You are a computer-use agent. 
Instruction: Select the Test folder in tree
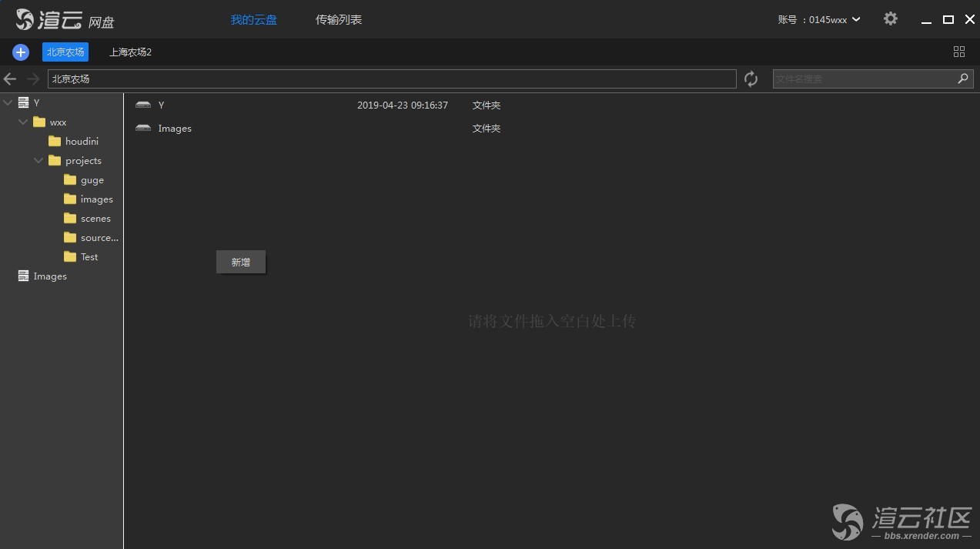89,257
